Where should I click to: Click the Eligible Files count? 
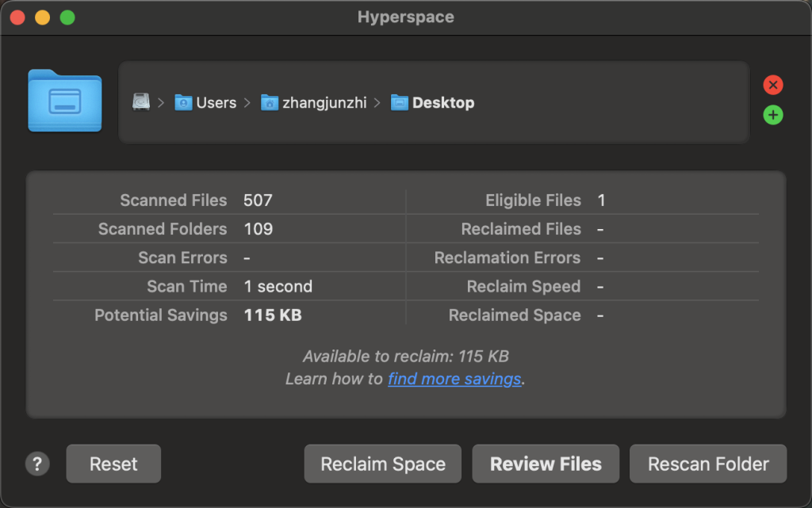click(x=601, y=201)
